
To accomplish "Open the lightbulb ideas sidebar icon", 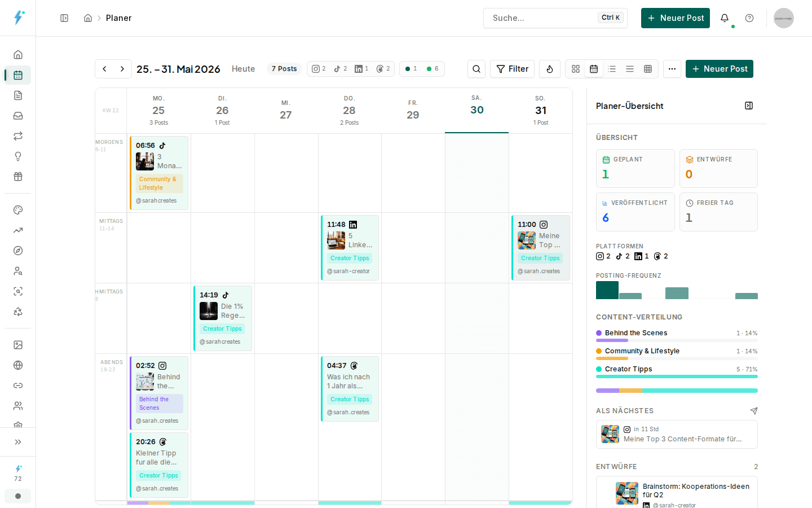I will [x=18, y=156].
